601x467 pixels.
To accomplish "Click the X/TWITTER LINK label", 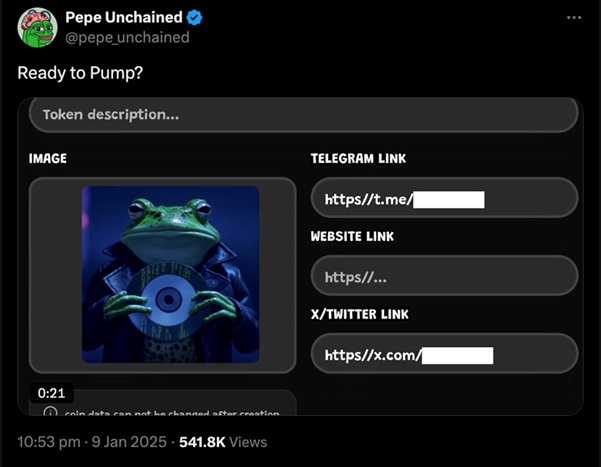I will tap(359, 314).
